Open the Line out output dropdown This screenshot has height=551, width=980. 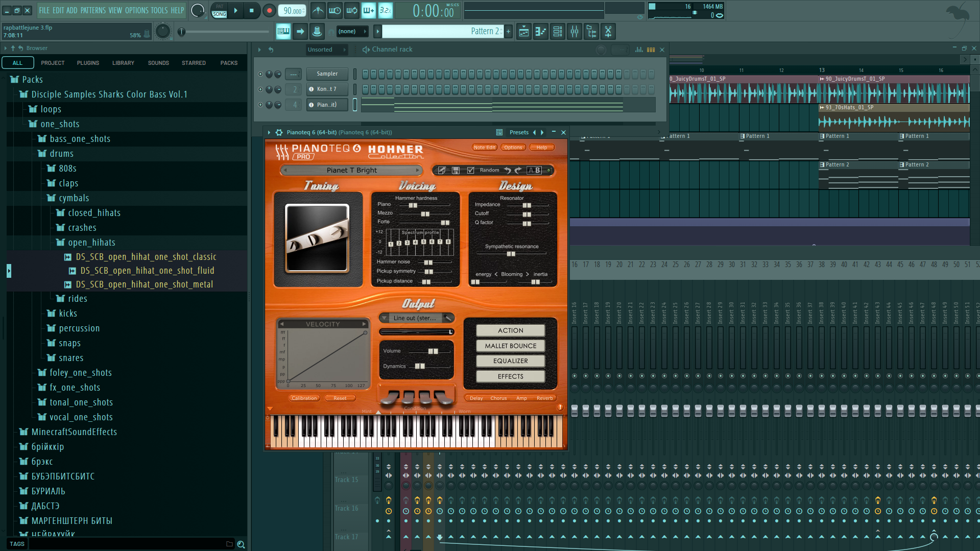point(416,318)
